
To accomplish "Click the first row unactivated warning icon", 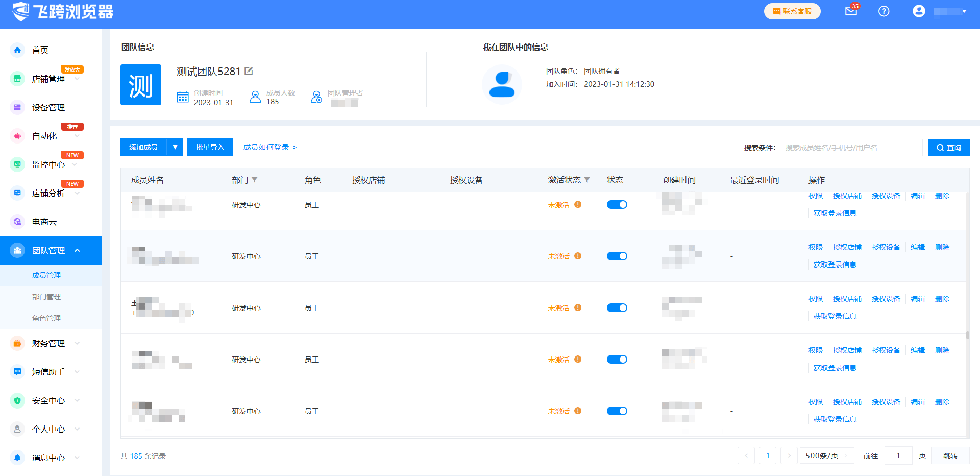I will (x=578, y=204).
